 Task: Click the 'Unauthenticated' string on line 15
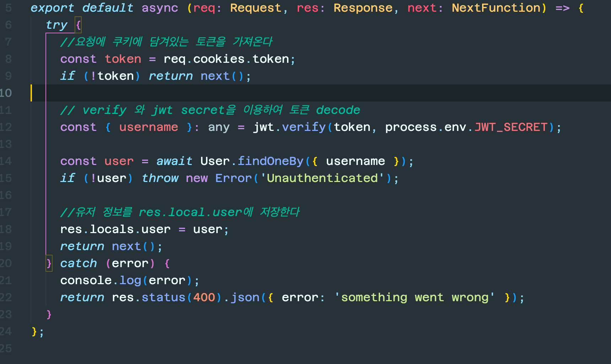click(322, 178)
